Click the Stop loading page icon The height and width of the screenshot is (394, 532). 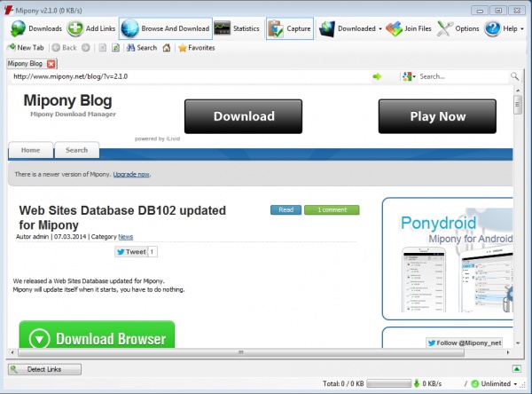pyautogui.click(x=102, y=48)
